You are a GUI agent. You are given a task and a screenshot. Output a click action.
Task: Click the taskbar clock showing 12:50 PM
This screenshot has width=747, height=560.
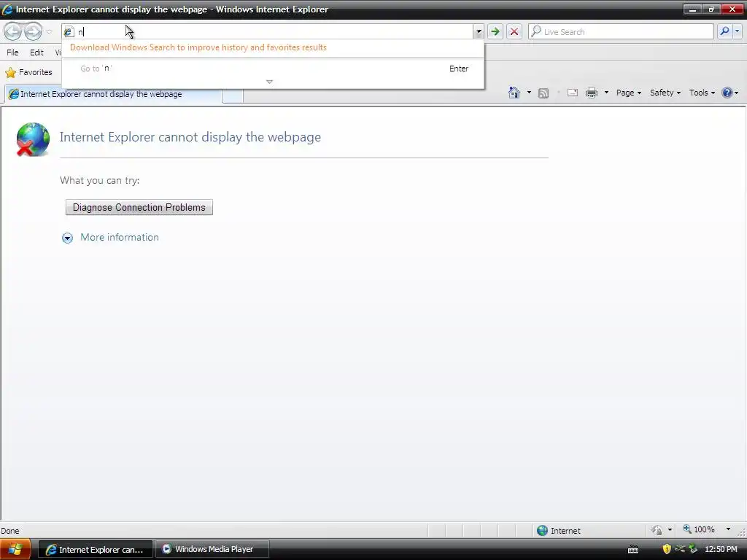[721, 549]
